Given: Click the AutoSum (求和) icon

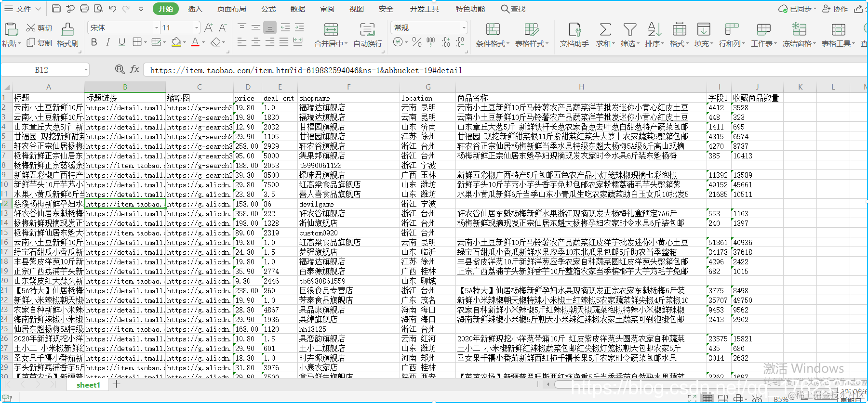Looking at the screenshot, I should point(605,29).
